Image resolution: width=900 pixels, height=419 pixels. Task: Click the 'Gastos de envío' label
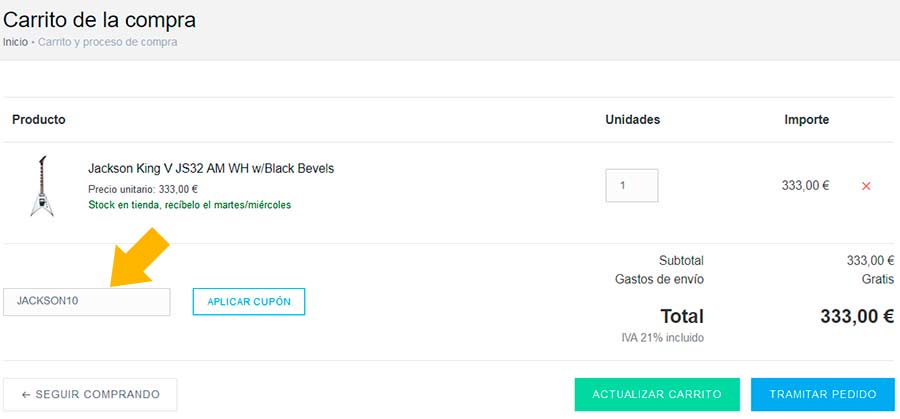click(x=659, y=280)
